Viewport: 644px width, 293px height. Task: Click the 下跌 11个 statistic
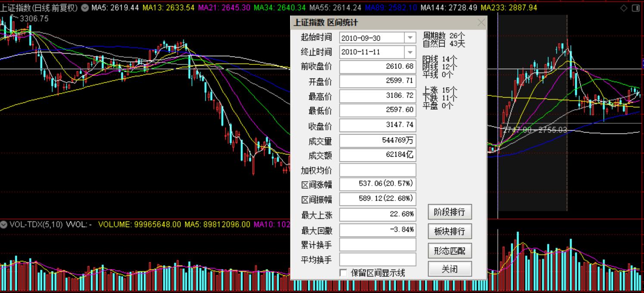point(440,98)
